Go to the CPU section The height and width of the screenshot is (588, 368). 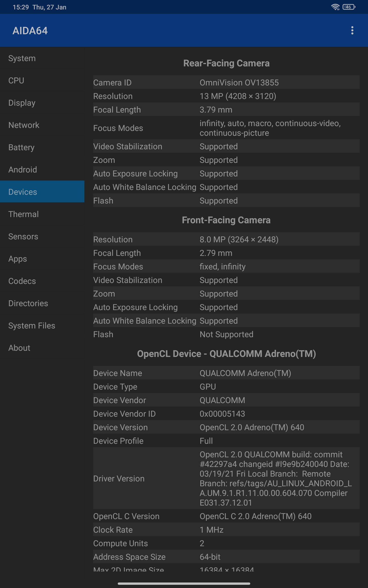tap(42, 80)
